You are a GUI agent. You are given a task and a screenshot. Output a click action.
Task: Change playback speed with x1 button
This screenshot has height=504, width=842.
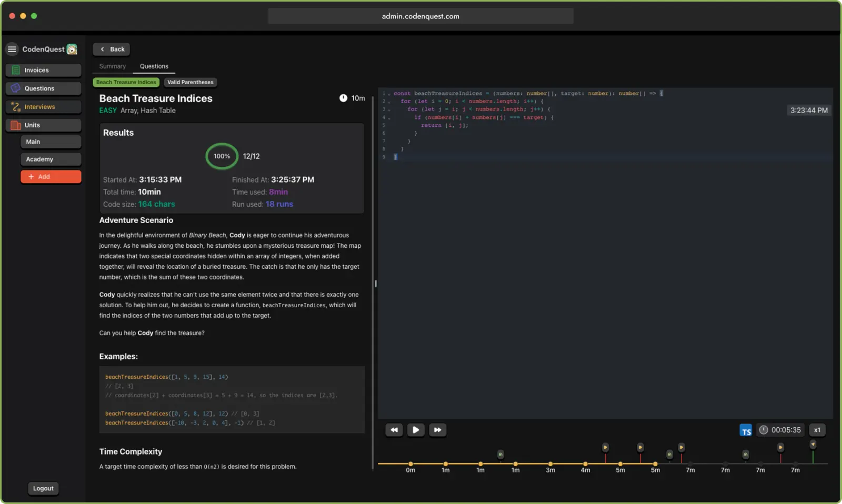pyautogui.click(x=817, y=430)
